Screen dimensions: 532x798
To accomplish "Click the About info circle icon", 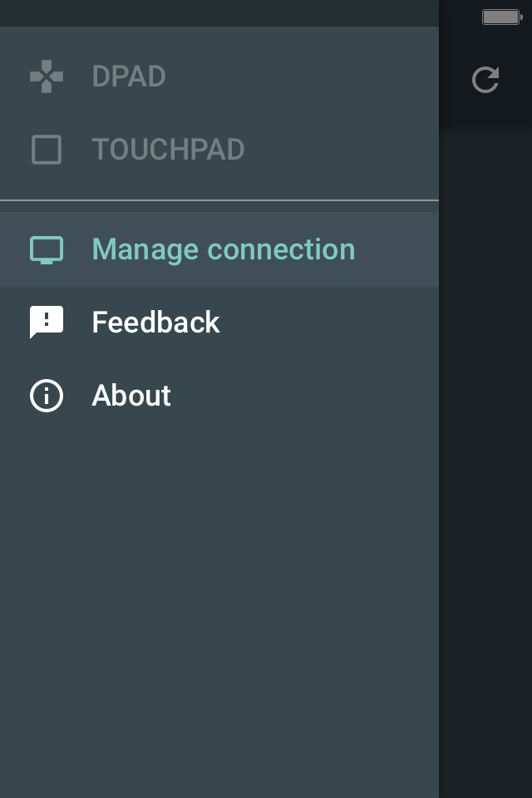I will tap(47, 396).
